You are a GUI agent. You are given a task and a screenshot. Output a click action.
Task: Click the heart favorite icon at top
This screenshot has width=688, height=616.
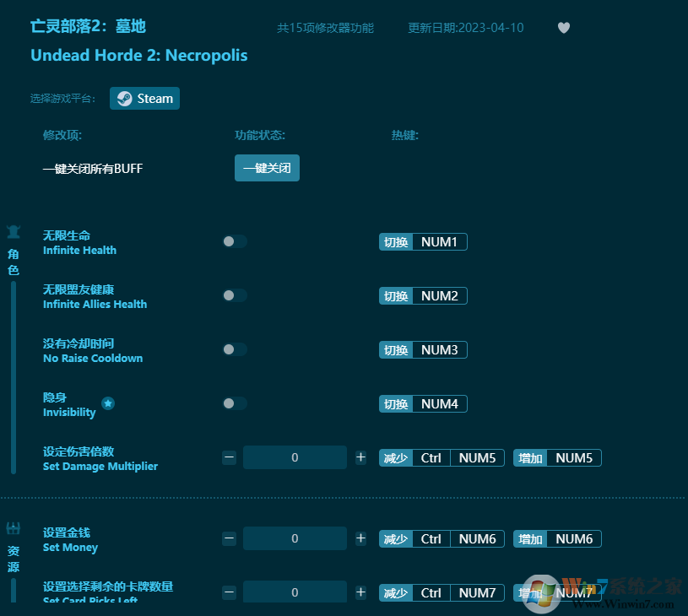point(563,28)
